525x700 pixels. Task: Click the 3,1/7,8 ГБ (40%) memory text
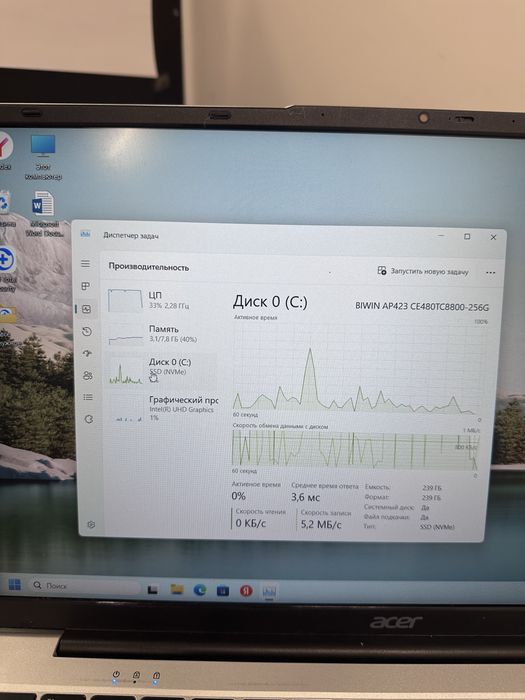173,339
